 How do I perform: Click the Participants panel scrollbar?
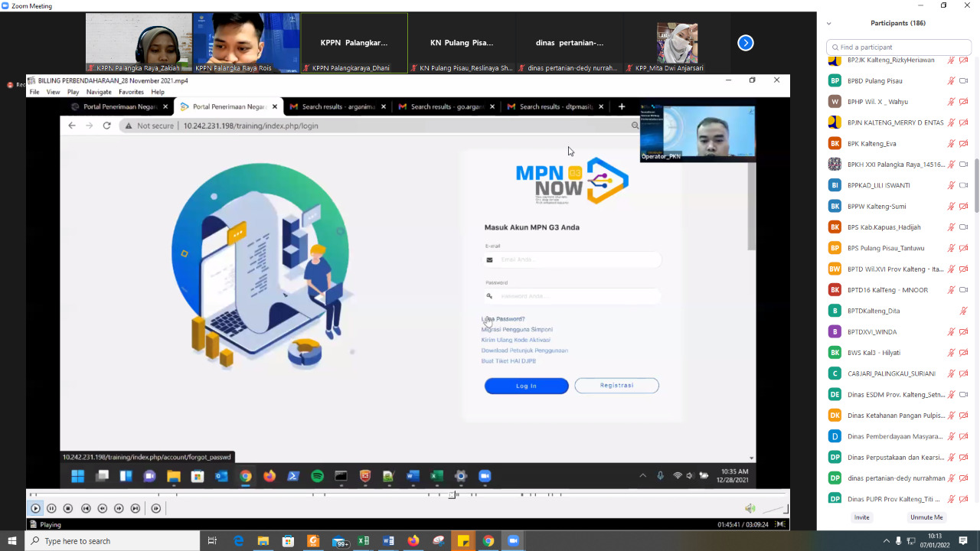point(975,184)
